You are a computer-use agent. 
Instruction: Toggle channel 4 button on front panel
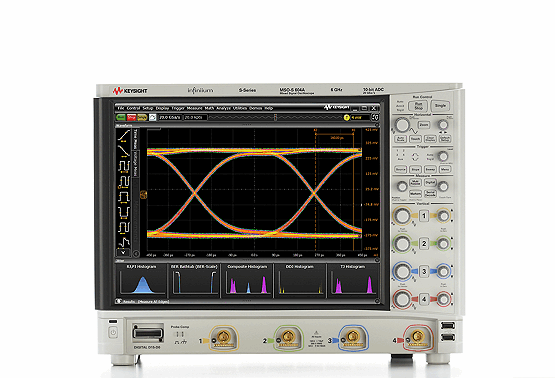click(x=424, y=299)
